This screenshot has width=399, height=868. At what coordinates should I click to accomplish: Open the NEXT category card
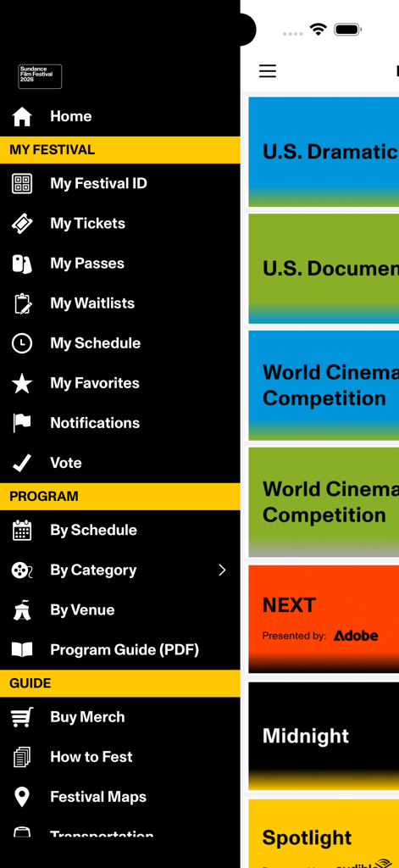coord(324,619)
